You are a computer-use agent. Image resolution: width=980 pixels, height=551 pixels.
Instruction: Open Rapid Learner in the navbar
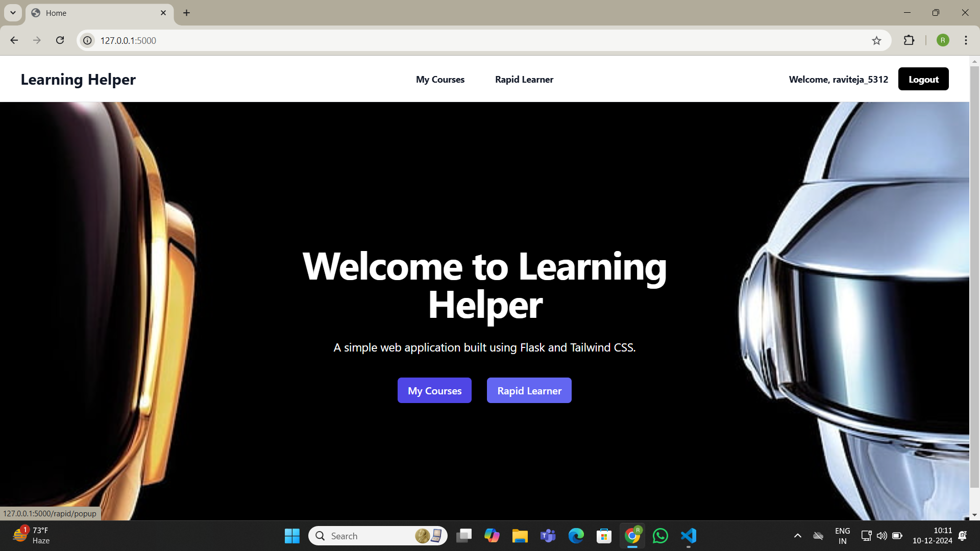[x=524, y=80]
